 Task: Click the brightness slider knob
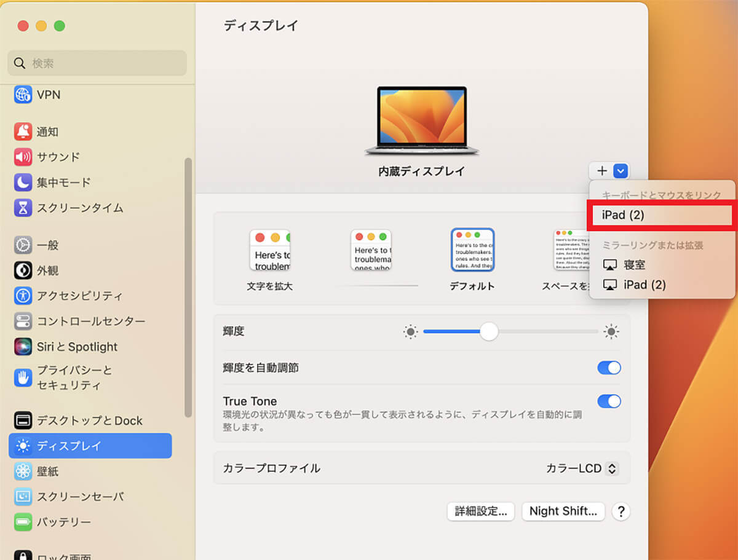[489, 332]
